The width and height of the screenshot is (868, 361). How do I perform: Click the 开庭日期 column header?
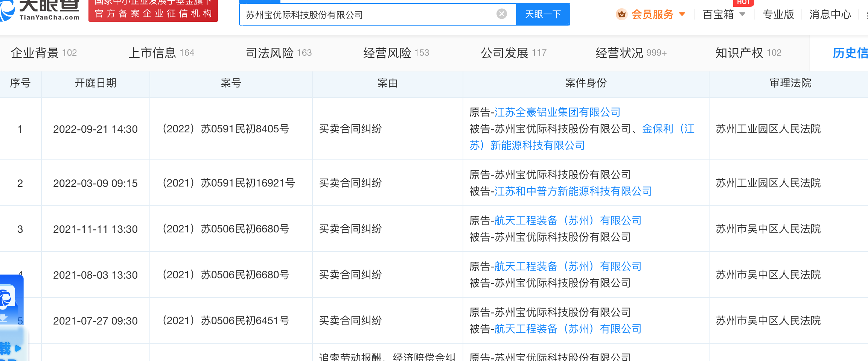96,83
